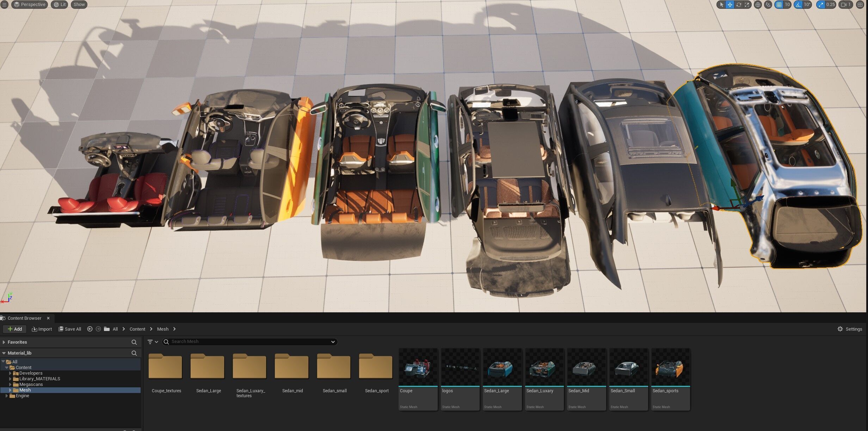Toggle grid snapping
This screenshot has width=868, height=431.
coord(779,5)
